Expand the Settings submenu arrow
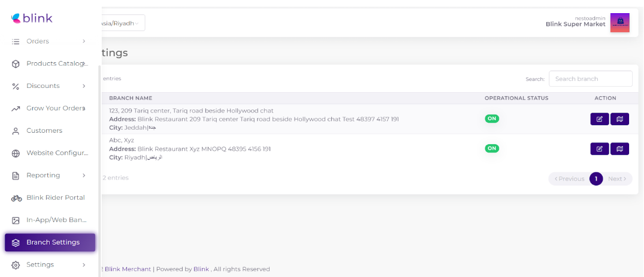The height and width of the screenshot is (277, 644). coord(84,264)
